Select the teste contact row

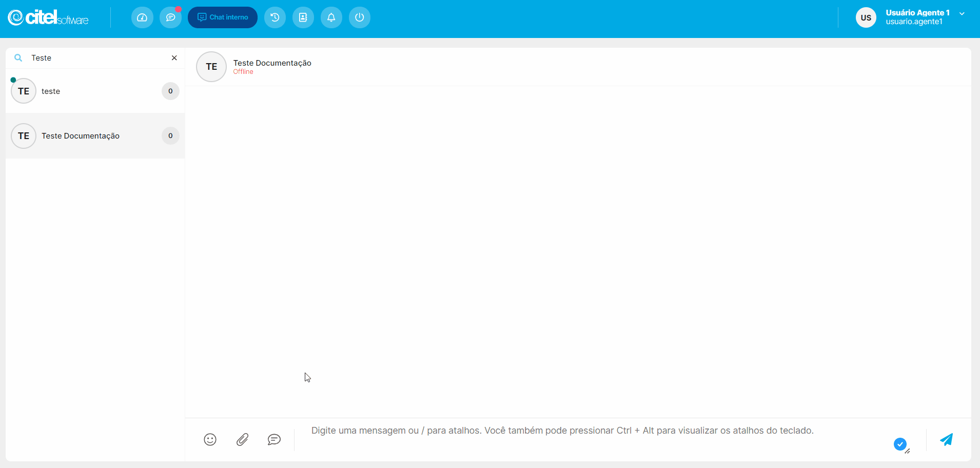(95, 91)
